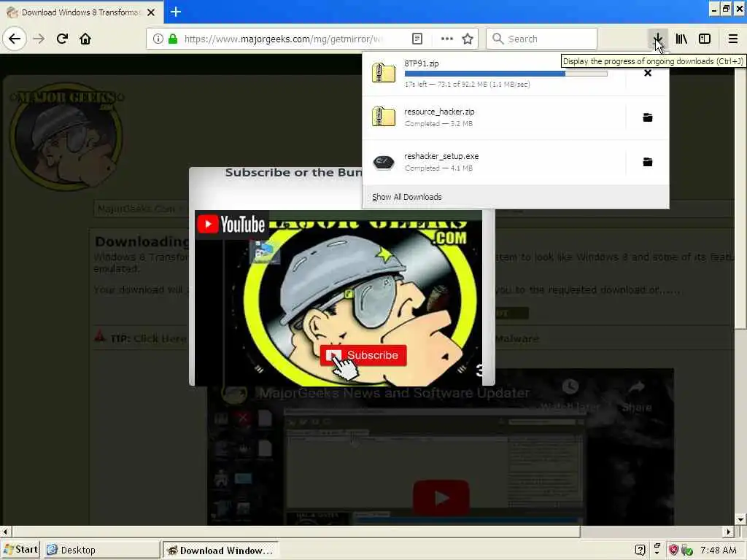Screen dimensions: 747x560
Task: Open containing folder for reshacker_setup.exe
Action: pos(648,162)
